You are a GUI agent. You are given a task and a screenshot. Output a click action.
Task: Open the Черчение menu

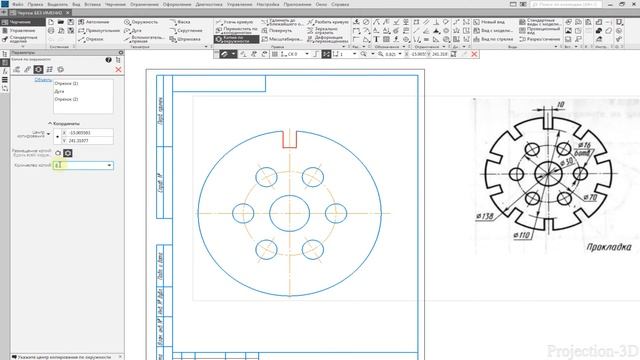115,4
